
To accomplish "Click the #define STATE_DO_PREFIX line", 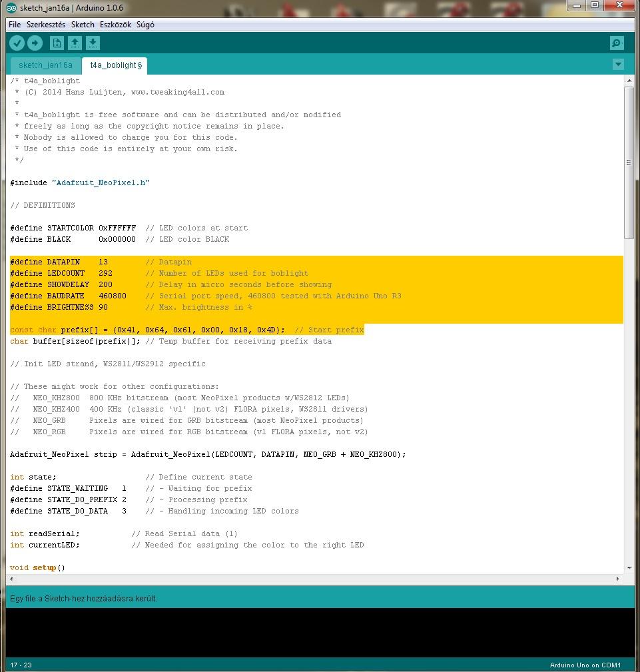I will pos(129,500).
